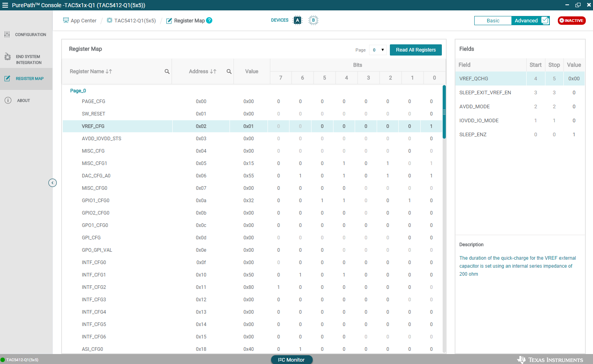Click the TAC5412-Q1 chip icon in breadcrumb

(x=110, y=20)
